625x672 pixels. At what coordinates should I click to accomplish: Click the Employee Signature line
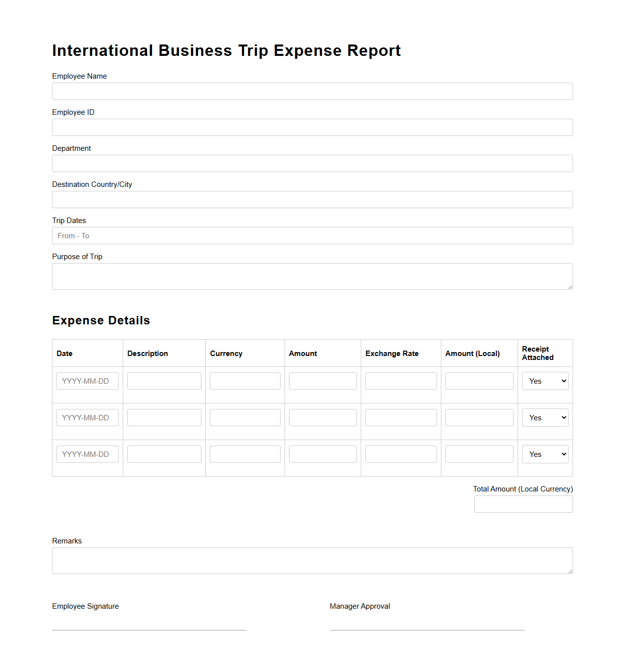pyautogui.click(x=148, y=629)
